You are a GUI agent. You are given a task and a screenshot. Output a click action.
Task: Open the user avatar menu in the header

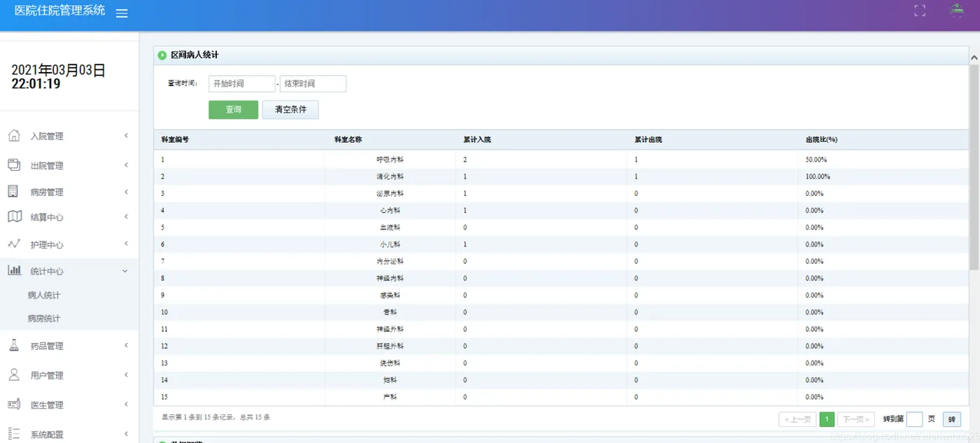[956, 10]
